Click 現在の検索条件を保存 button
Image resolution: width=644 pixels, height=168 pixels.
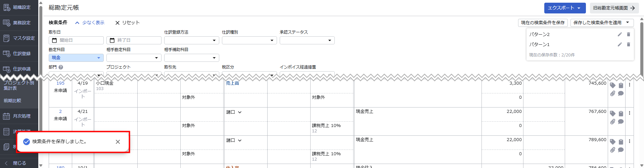[x=543, y=23]
